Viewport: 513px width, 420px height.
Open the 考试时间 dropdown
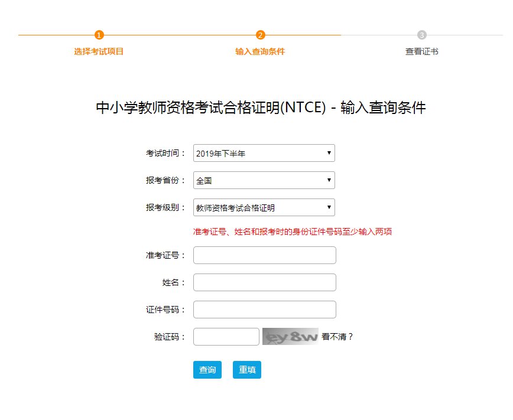click(264, 154)
